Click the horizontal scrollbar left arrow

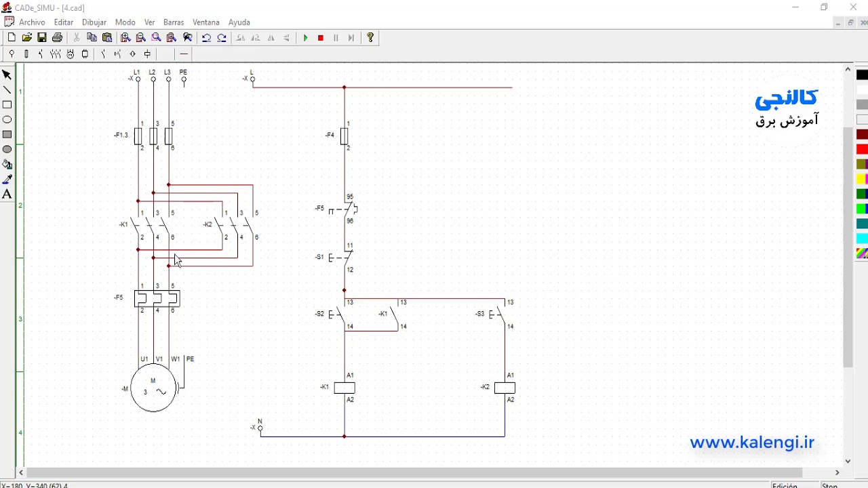pyautogui.click(x=22, y=472)
